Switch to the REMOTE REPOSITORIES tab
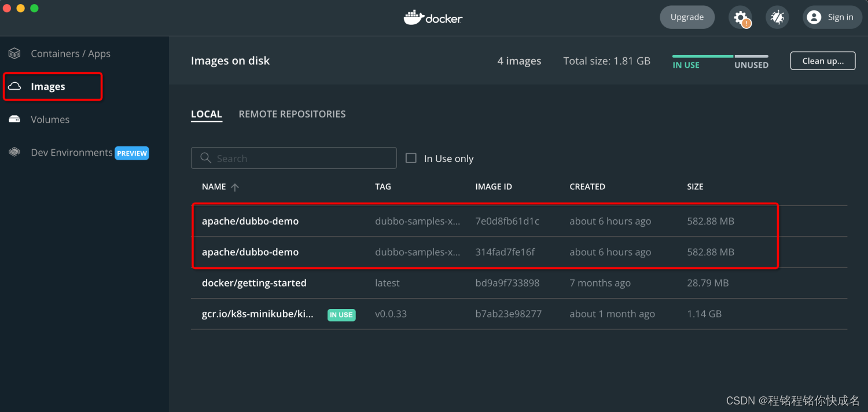Screen dimensions: 868x412 point(292,114)
